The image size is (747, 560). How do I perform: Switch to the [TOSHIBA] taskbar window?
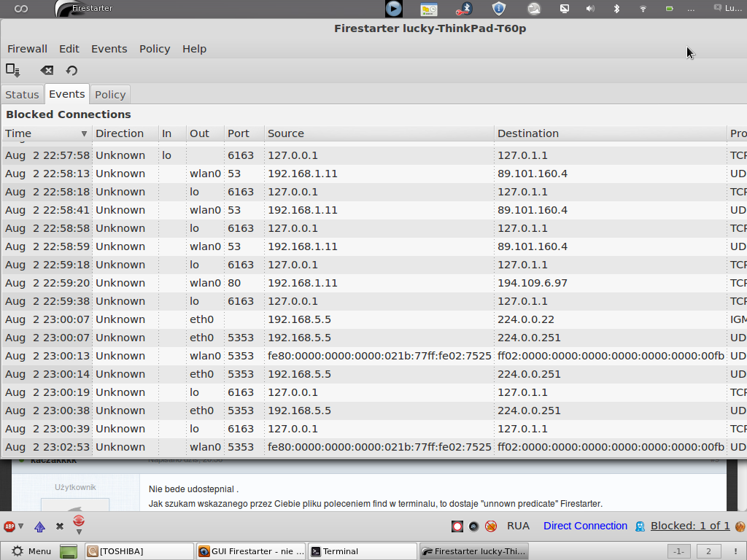tap(139, 551)
